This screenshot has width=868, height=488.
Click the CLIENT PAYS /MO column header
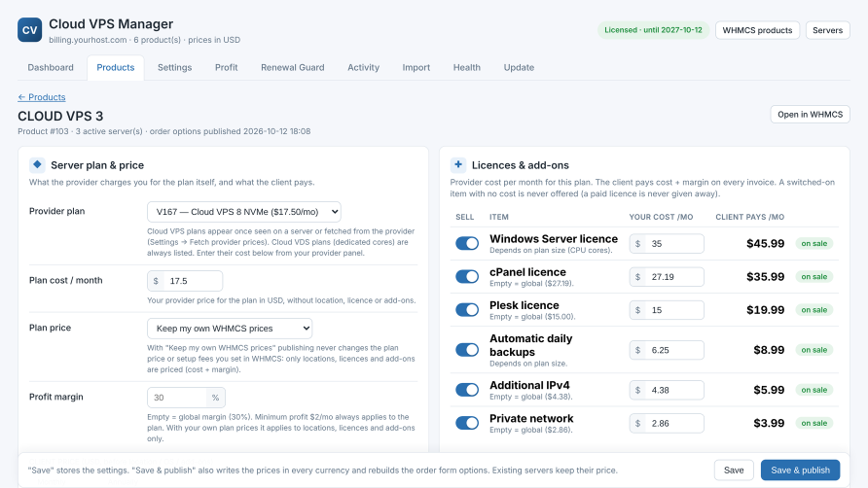[x=749, y=217]
